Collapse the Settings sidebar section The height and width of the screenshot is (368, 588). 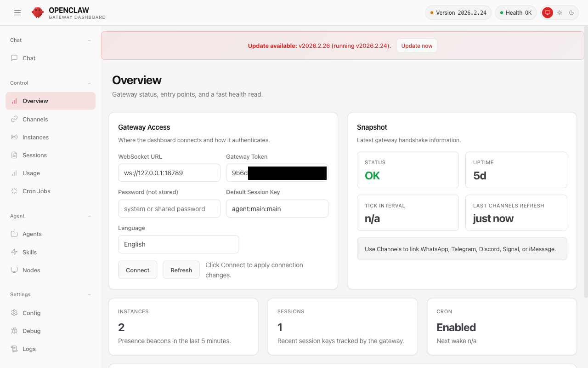click(89, 294)
